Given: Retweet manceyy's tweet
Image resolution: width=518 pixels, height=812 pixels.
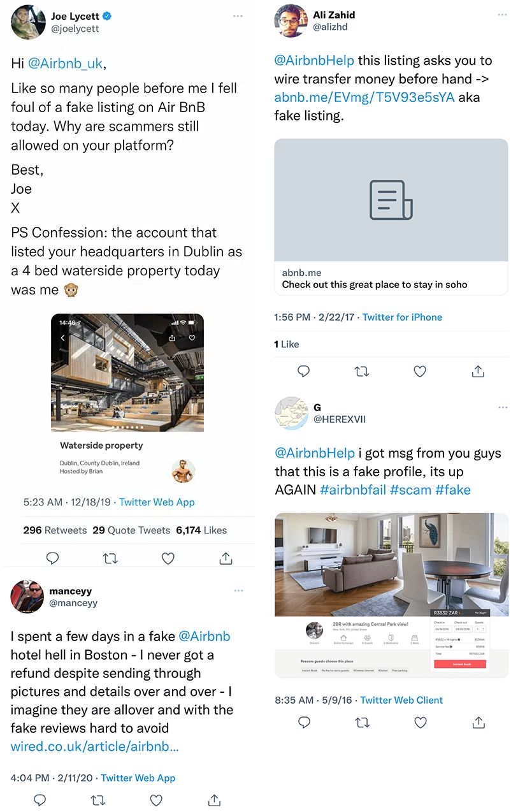Looking at the screenshot, I should point(97,799).
